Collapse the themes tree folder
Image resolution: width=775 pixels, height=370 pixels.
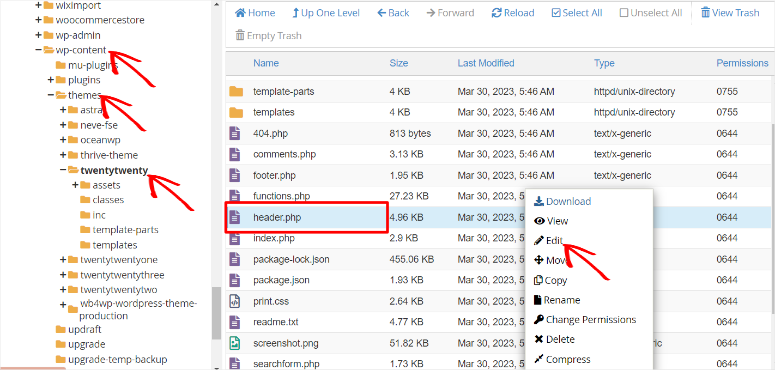point(50,95)
